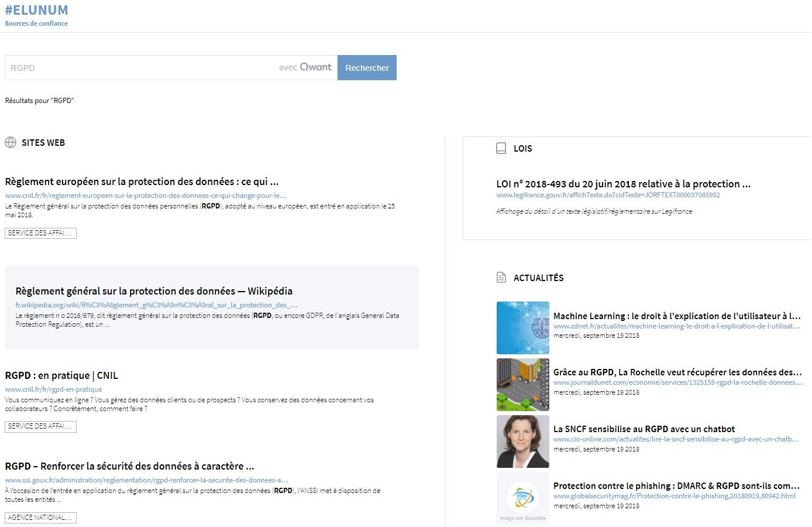Click the Qwant logo in search bar
This screenshot has height=527, width=812.
[316, 67]
